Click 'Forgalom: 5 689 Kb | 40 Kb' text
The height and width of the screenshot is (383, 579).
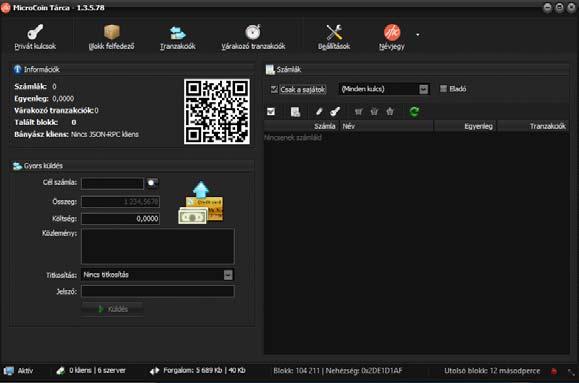pyautogui.click(x=204, y=370)
